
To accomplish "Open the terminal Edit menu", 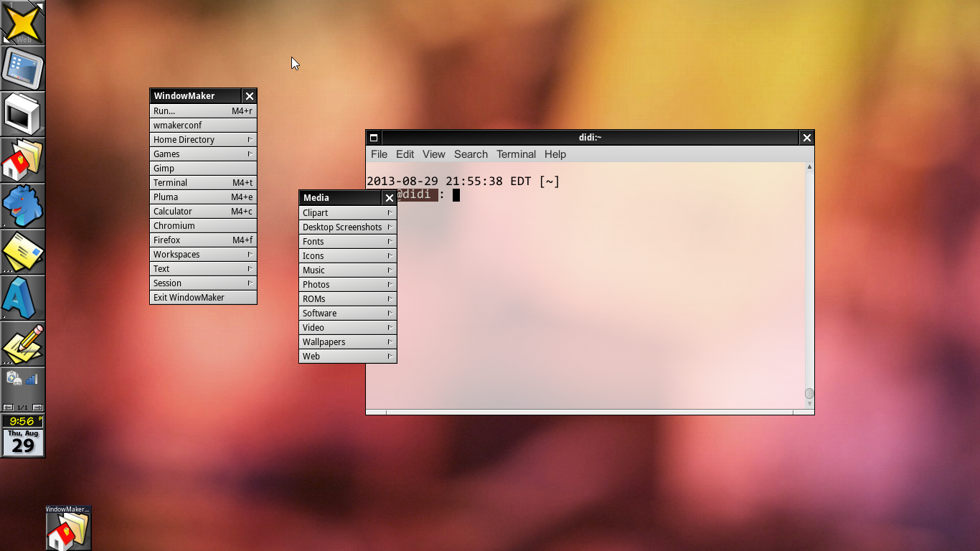I will tap(405, 154).
